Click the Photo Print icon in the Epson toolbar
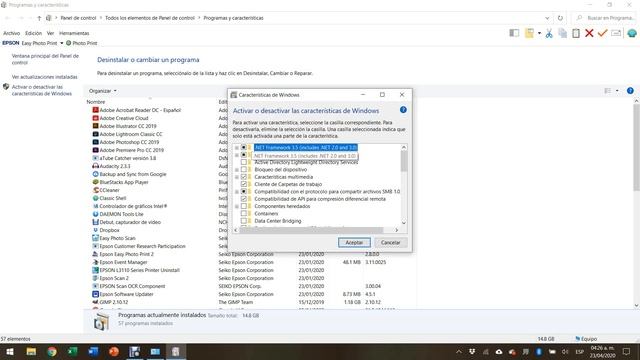 (69, 43)
